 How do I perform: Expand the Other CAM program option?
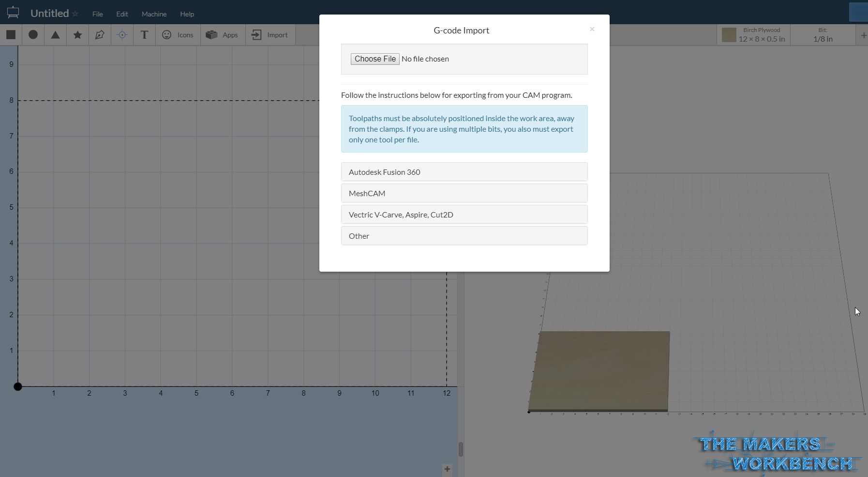(x=464, y=235)
